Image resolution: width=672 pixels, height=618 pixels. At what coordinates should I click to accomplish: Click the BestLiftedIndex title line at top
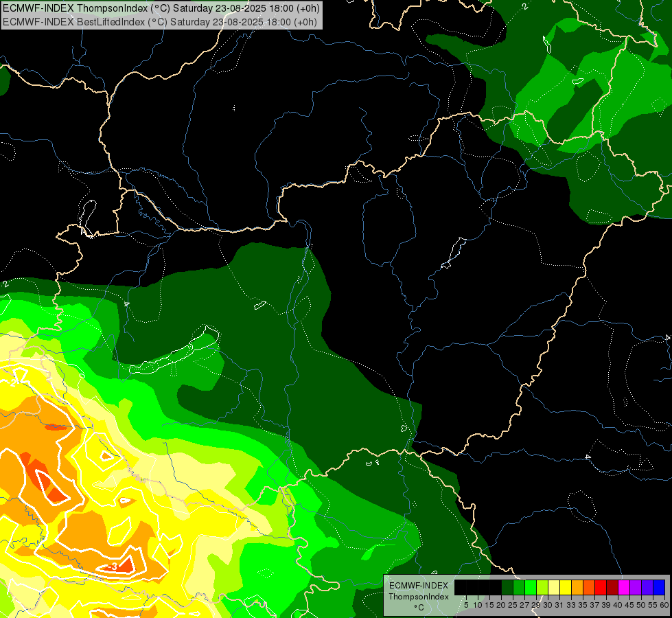pyautogui.click(x=160, y=21)
